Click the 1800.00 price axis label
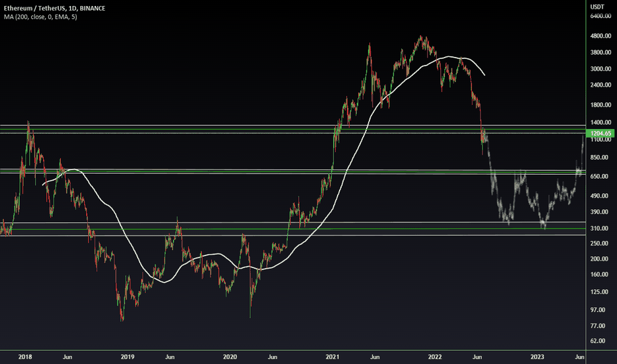617x364 pixels. click(600, 105)
